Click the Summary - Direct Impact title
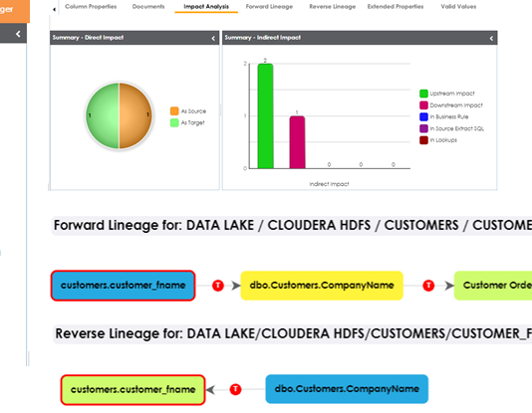The height and width of the screenshot is (413, 532). [88, 38]
